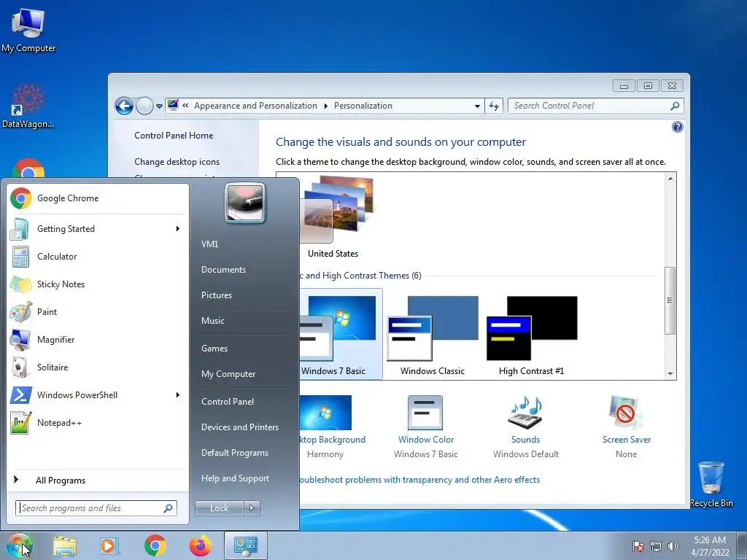Open My Computer from Start menu
This screenshot has width=747, height=560.
click(x=228, y=374)
